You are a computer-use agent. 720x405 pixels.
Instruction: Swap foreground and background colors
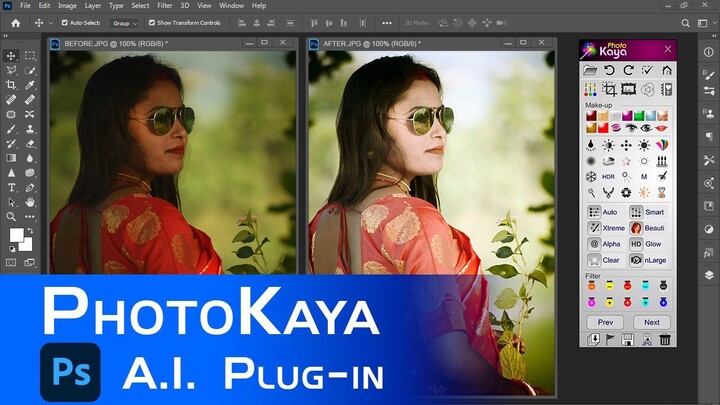pos(30,231)
